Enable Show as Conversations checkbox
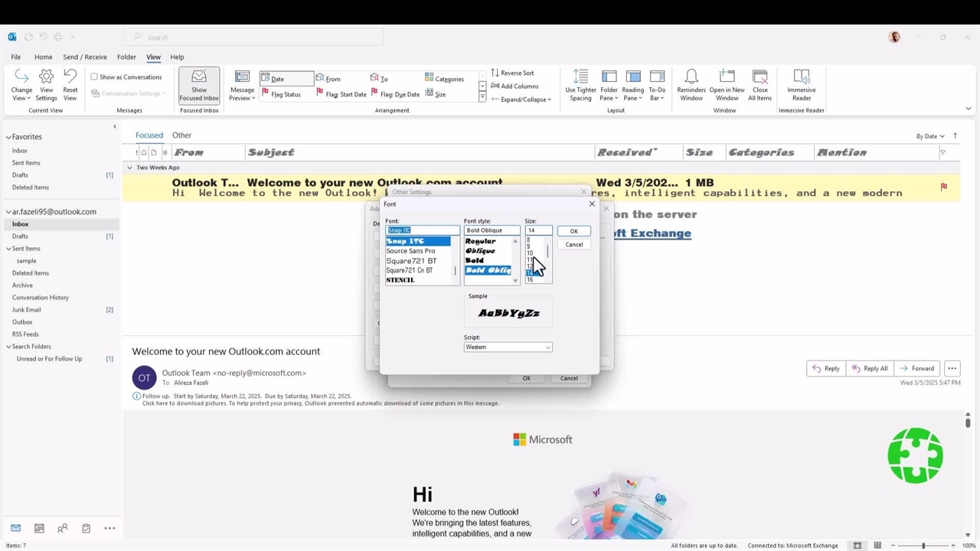 [x=94, y=77]
